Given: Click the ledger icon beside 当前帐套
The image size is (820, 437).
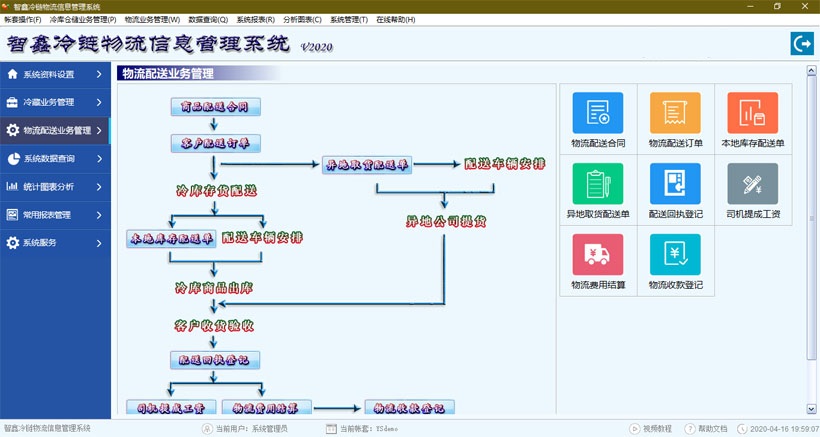Looking at the screenshot, I should (331, 429).
